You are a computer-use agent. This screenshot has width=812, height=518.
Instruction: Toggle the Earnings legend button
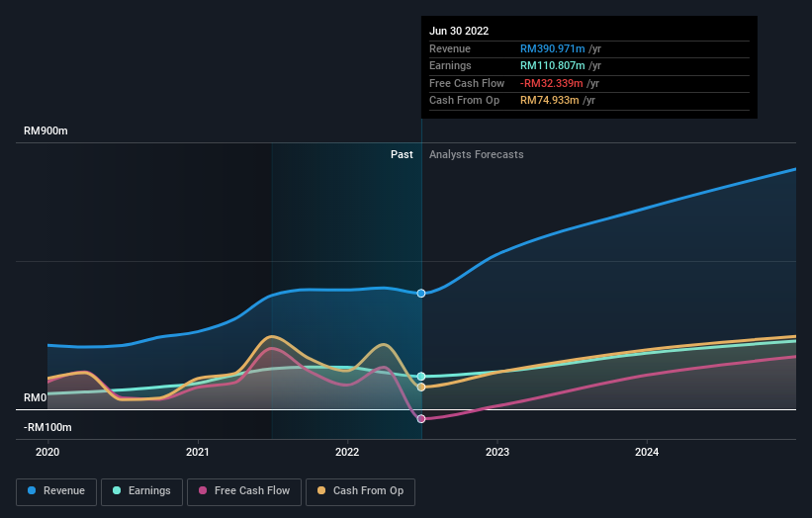tap(141, 491)
